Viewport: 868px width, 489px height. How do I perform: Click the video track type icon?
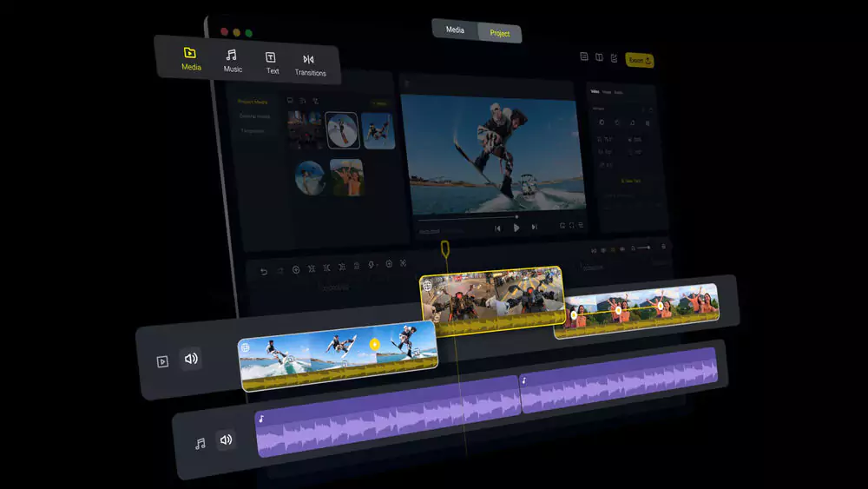coord(162,361)
